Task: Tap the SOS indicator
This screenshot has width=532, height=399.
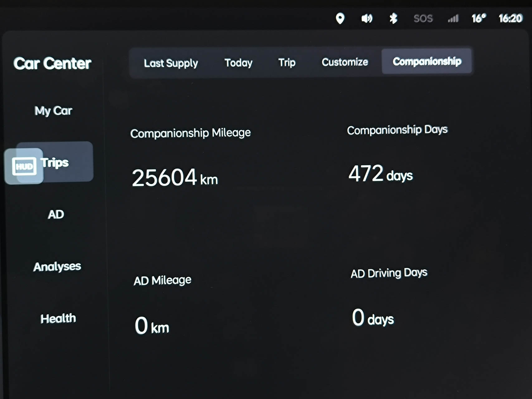Action: coord(423,19)
